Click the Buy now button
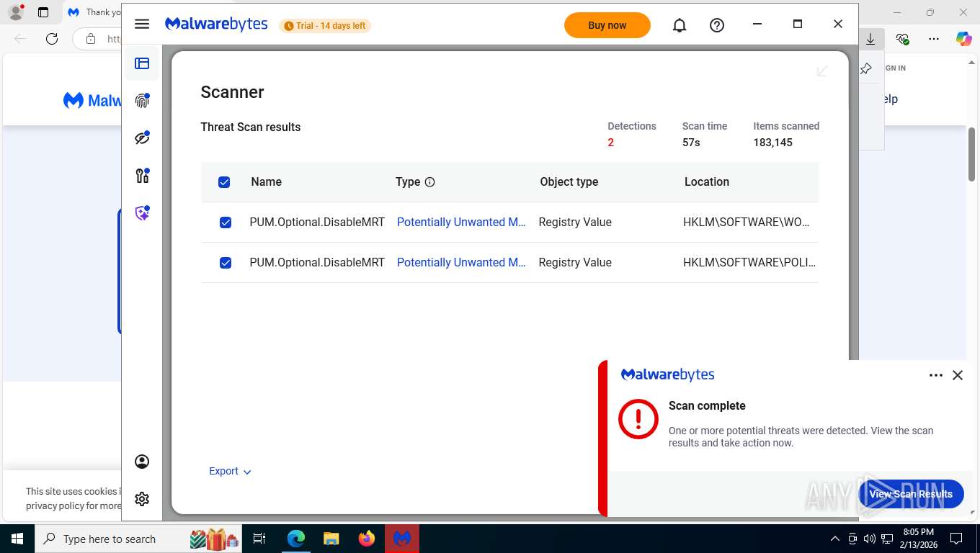The image size is (980, 553). tap(607, 25)
